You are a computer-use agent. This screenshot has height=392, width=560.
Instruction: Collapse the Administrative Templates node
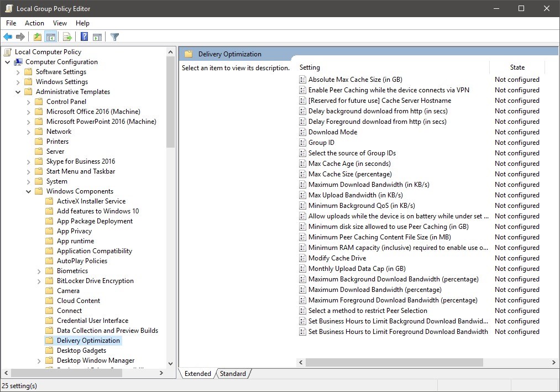18,92
